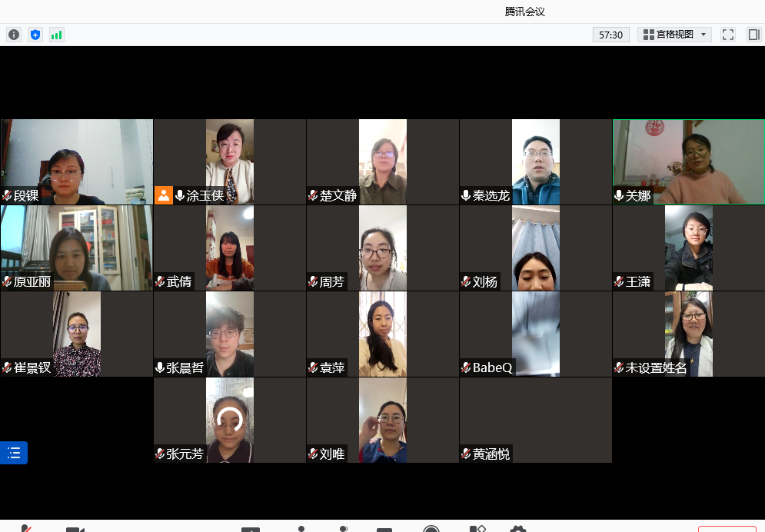Image resolution: width=765 pixels, height=532 pixels.
Task: Click 张元芳's loading video tile
Action: (229, 420)
